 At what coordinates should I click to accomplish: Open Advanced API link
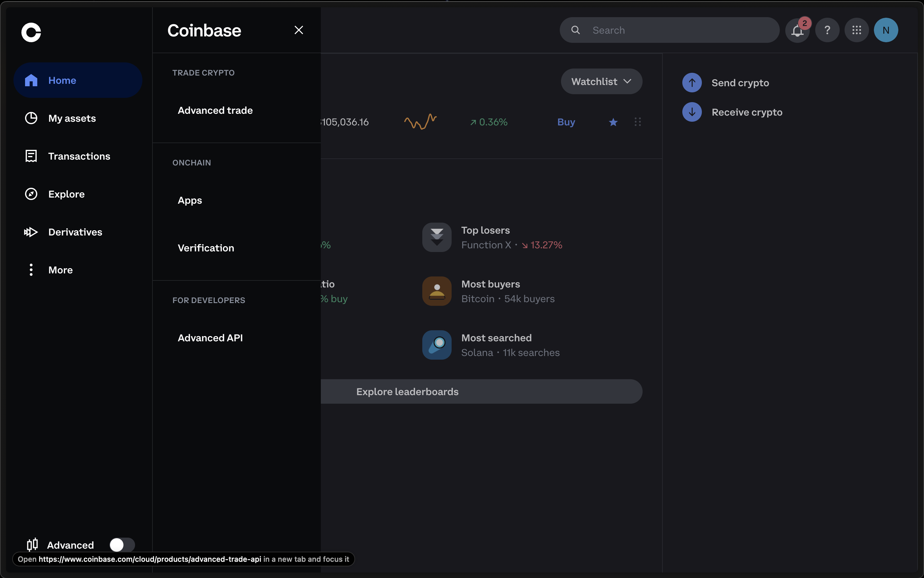pos(210,338)
